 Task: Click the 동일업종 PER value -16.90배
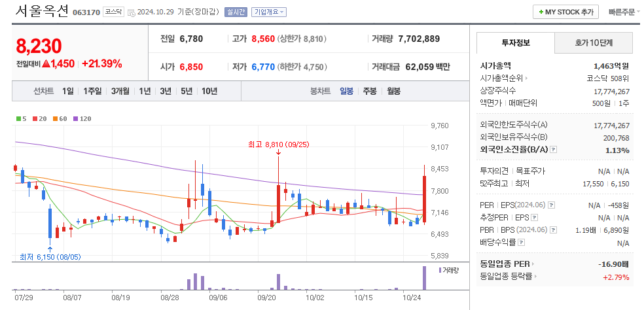pyautogui.click(x=614, y=264)
